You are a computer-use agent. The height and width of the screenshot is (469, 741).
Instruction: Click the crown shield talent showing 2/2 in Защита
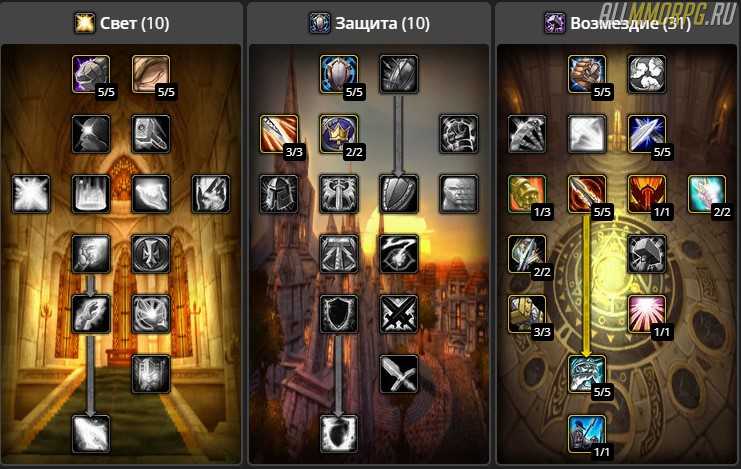tap(339, 134)
